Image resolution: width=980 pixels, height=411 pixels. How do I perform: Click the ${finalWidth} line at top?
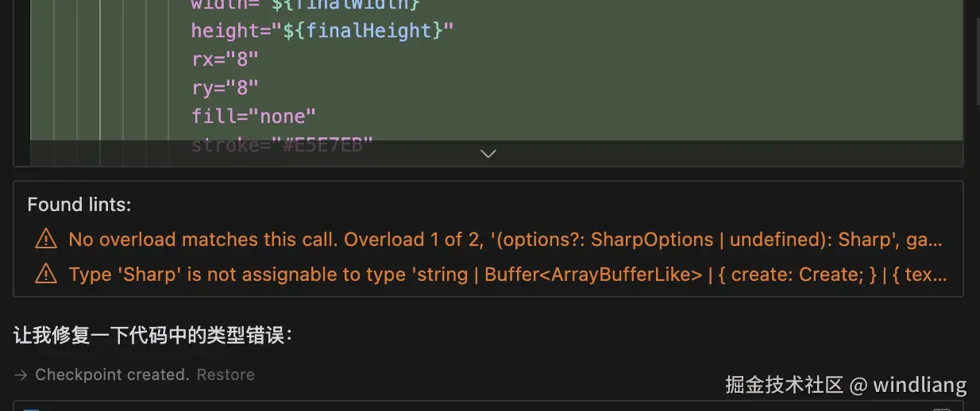[349, 5]
